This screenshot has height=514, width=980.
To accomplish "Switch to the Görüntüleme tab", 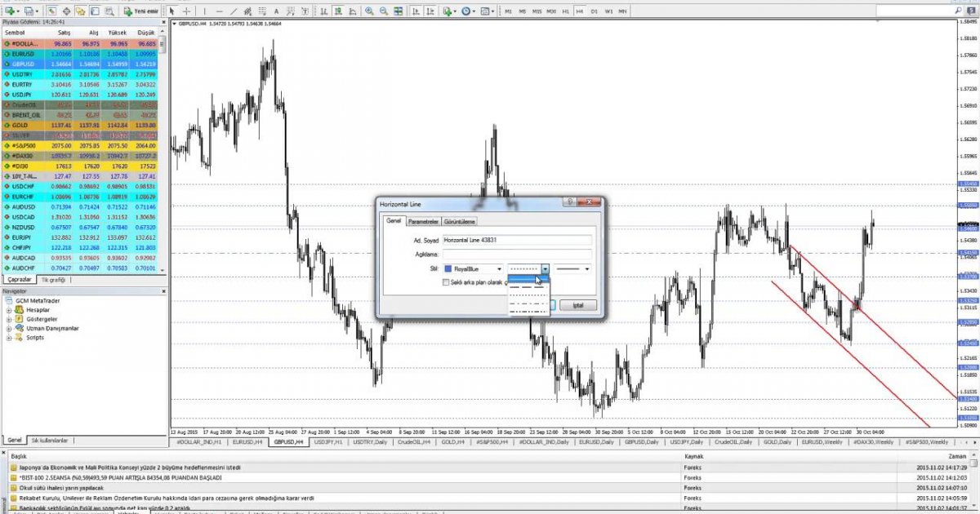I will pyautogui.click(x=461, y=221).
